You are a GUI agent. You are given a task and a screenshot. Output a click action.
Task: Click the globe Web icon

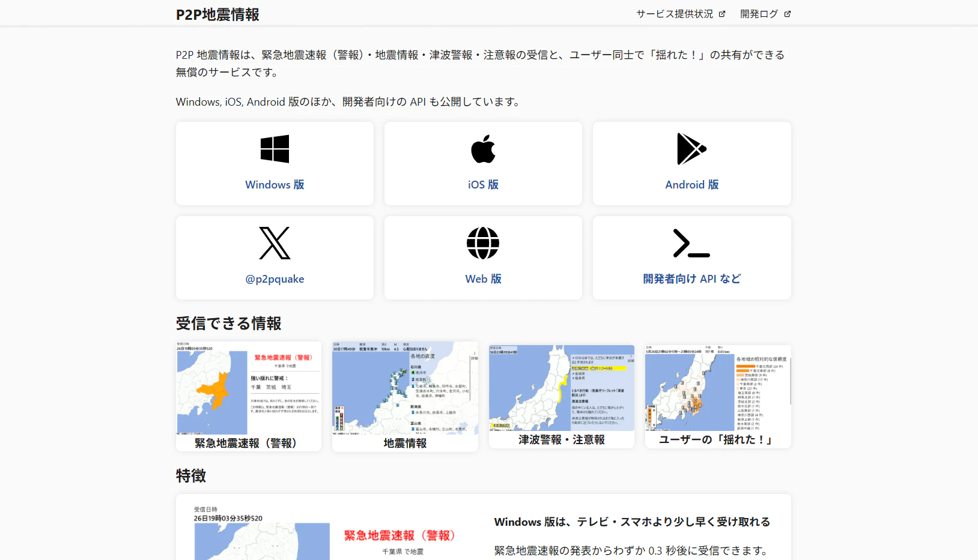[x=483, y=243]
